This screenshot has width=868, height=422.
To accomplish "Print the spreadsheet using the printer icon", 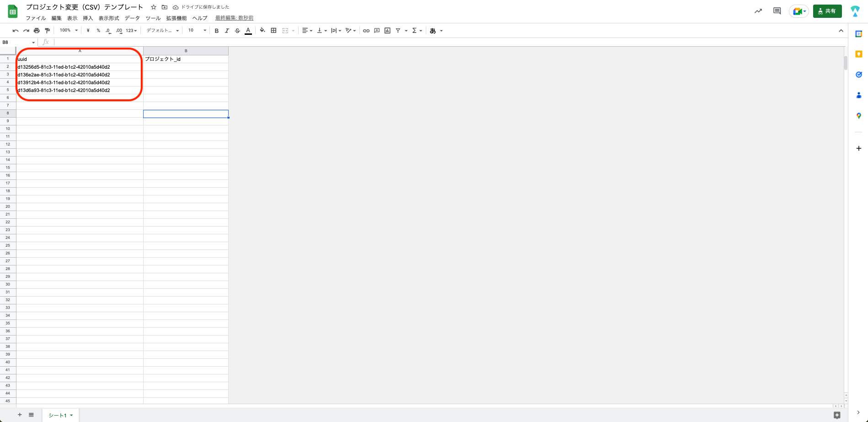I will [37, 31].
